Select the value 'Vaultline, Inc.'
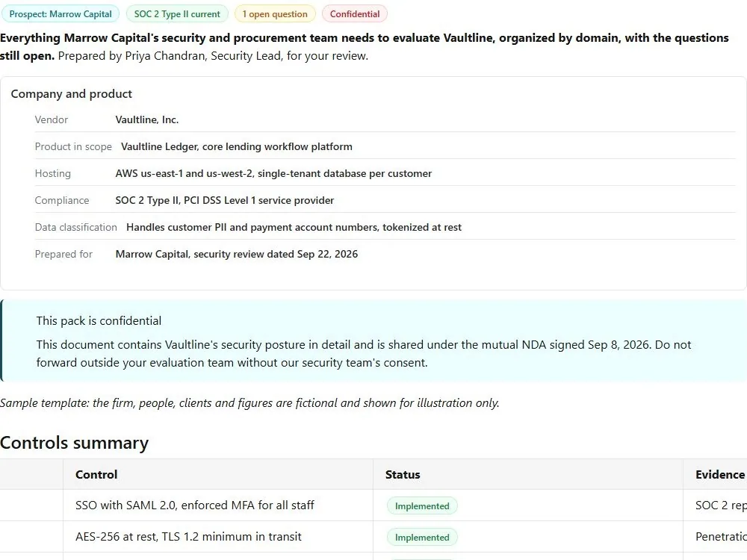 [x=146, y=119]
